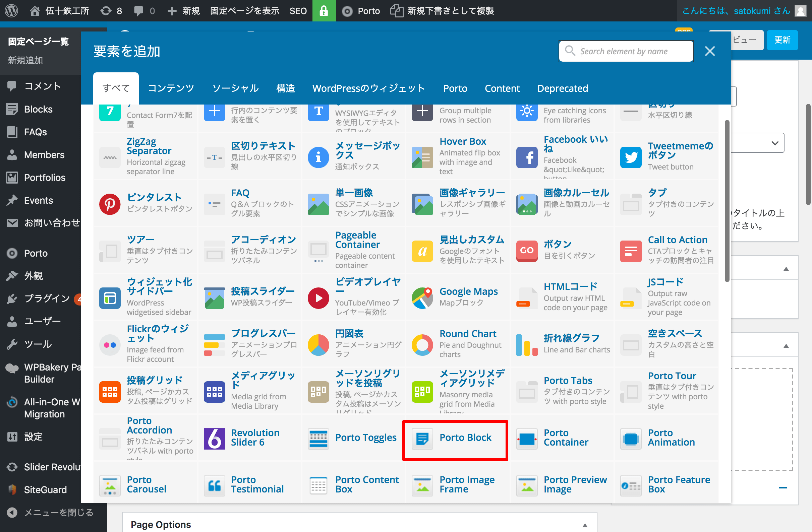Image resolution: width=812 pixels, height=532 pixels.
Task: Choose the Call to Action icon
Action: pyautogui.click(x=631, y=251)
